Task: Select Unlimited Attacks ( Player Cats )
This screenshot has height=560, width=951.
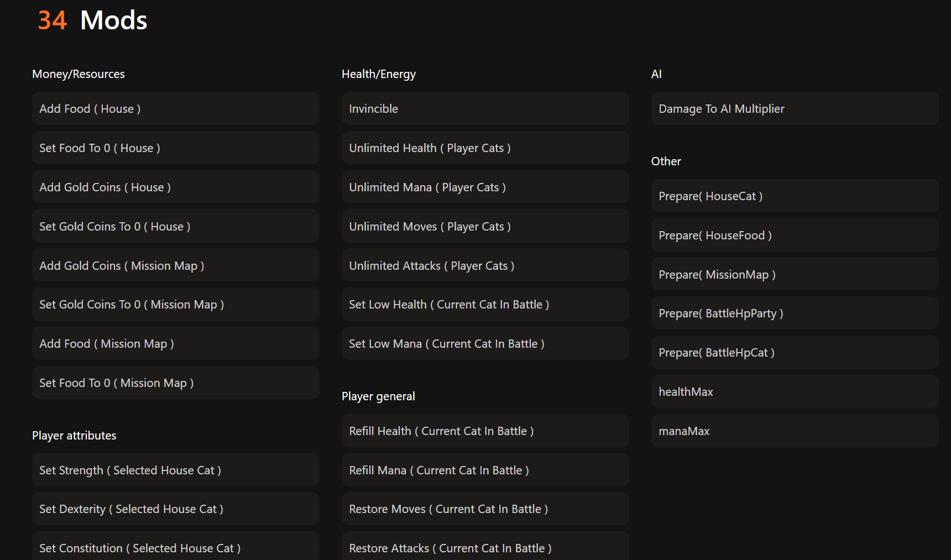Action: point(484,266)
